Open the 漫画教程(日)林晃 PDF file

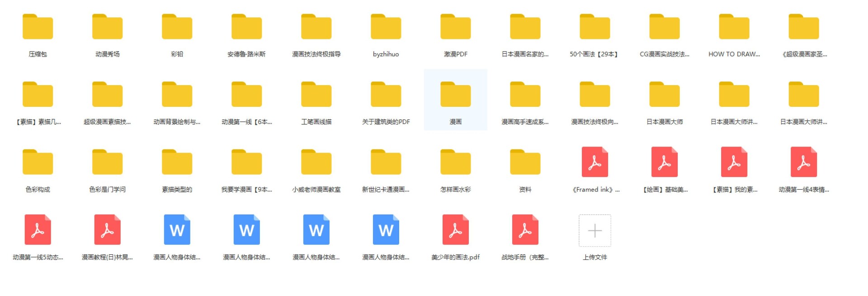coord(107,230)
